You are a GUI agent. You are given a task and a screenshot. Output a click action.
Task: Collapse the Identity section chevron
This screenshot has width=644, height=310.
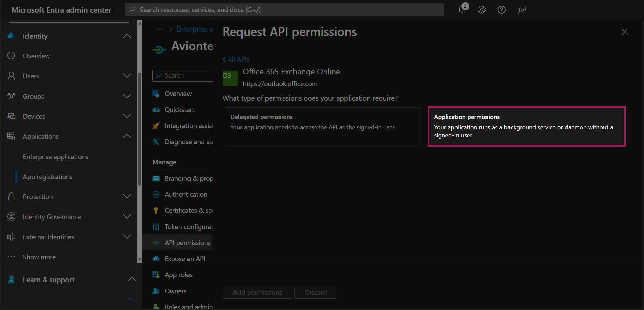pos(127,36)
